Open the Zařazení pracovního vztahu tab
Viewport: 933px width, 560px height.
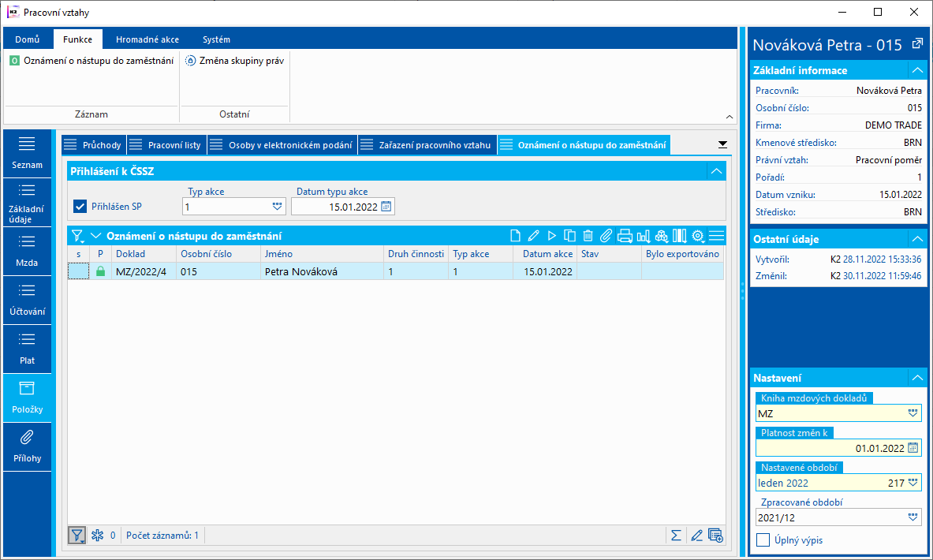click(x=427, y=144)
